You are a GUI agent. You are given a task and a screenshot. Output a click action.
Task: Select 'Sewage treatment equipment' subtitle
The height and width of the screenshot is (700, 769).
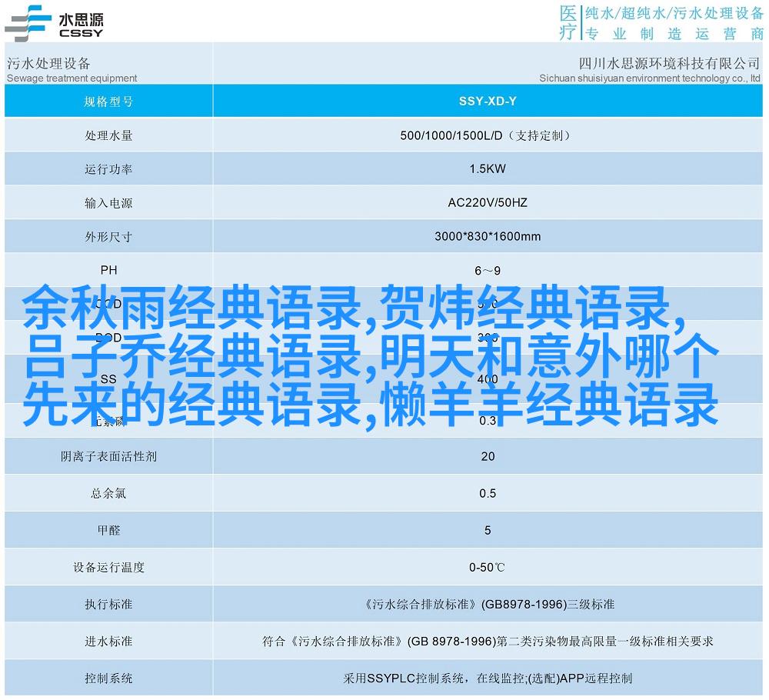tap(72, 78)
